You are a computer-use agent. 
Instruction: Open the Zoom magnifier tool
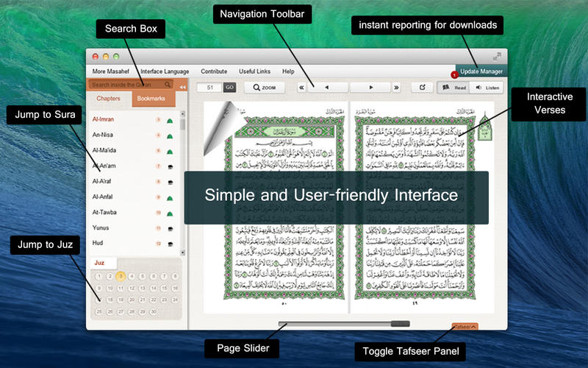pyautogui.click(x=265, y=88)
